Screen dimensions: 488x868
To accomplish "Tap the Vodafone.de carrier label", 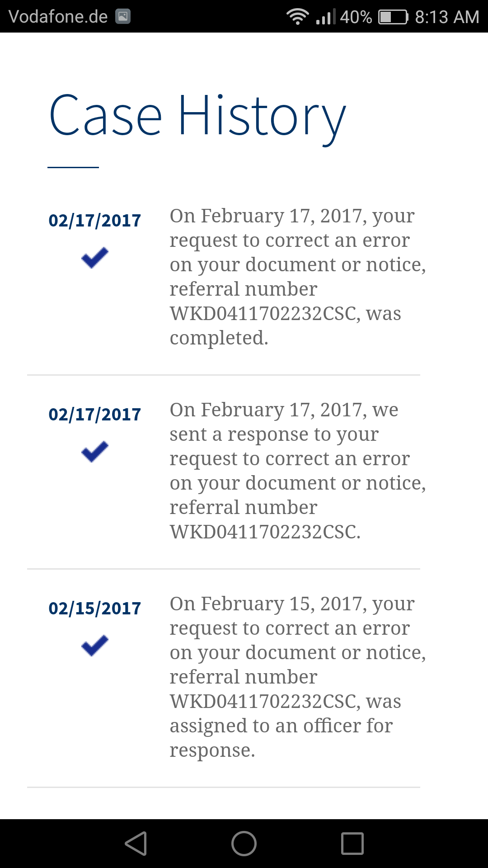I will 58,17.
